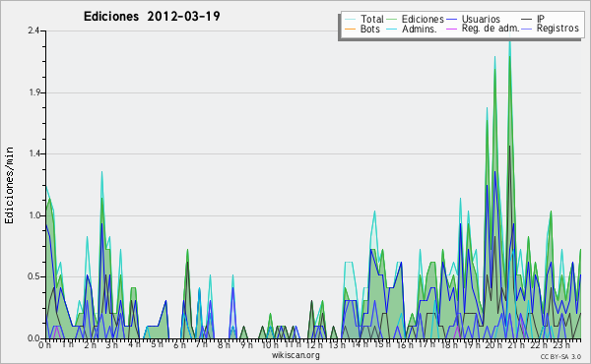
Task: Click the 12 h x-axis tick label
Action: coord(314,344)
